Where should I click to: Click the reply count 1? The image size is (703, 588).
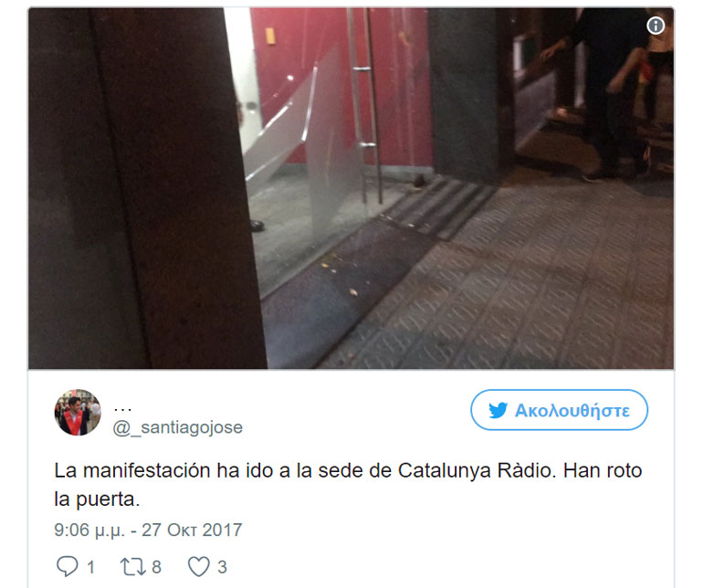click(90, 567)
